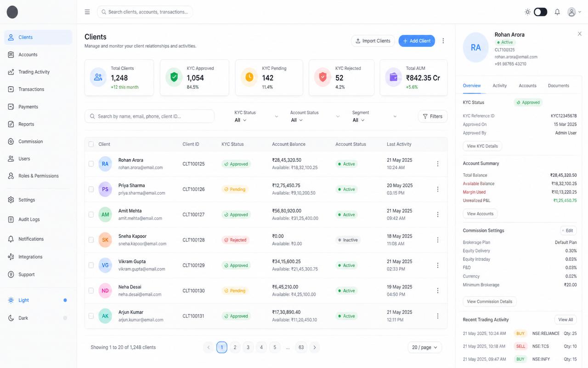This screenshot has width=588, height=368.
Task: Click View All recent trading activity
Action: 565,320
